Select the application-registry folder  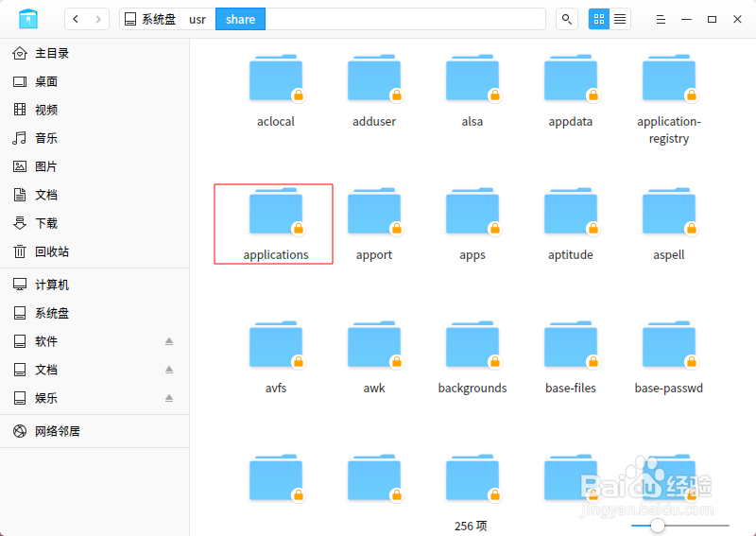[669, 99]
